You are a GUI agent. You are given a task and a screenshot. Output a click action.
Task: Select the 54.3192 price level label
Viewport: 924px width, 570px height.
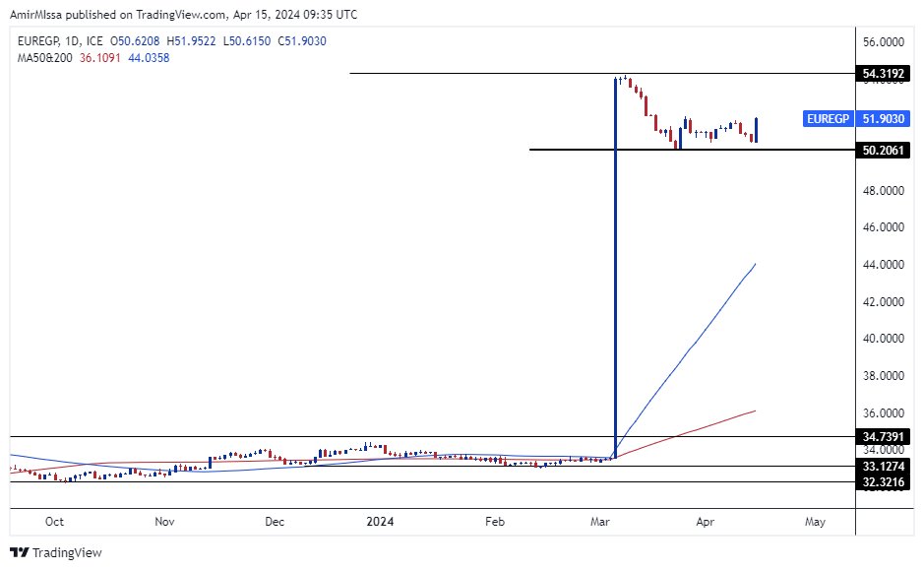[x=883, y=74]
